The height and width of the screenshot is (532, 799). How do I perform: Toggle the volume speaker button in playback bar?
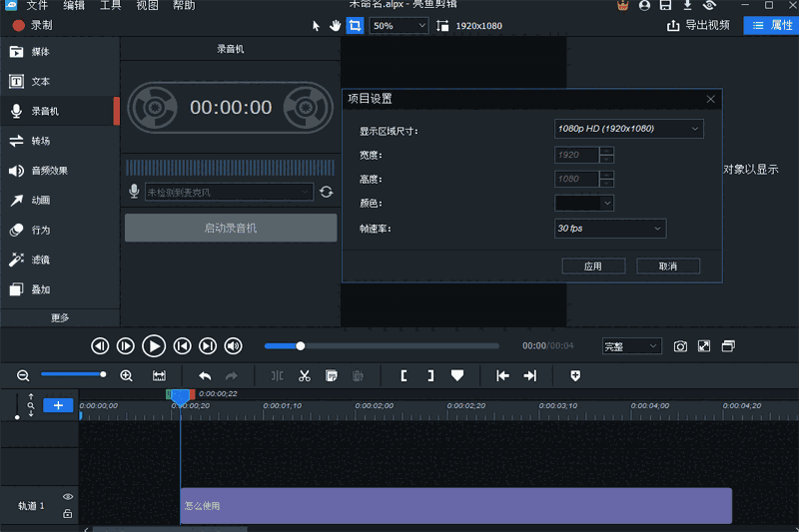point(233,346)
